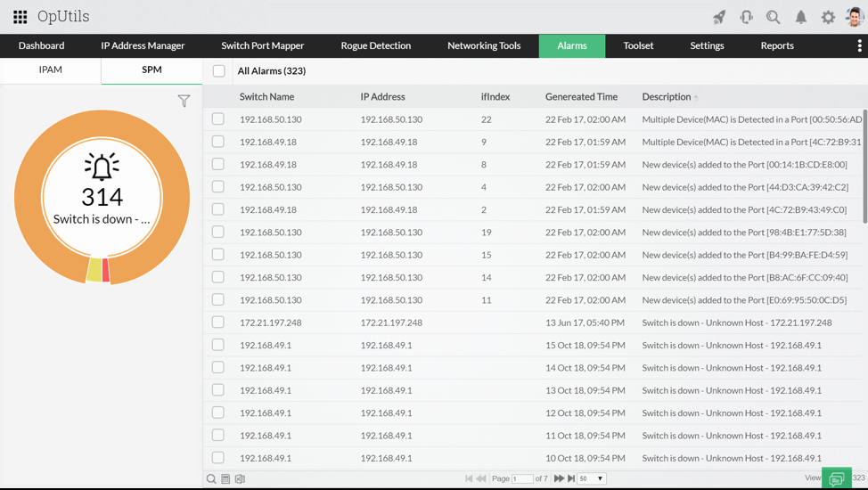Open the rows-per-page dropdown showing 50

tap(592, 478)
